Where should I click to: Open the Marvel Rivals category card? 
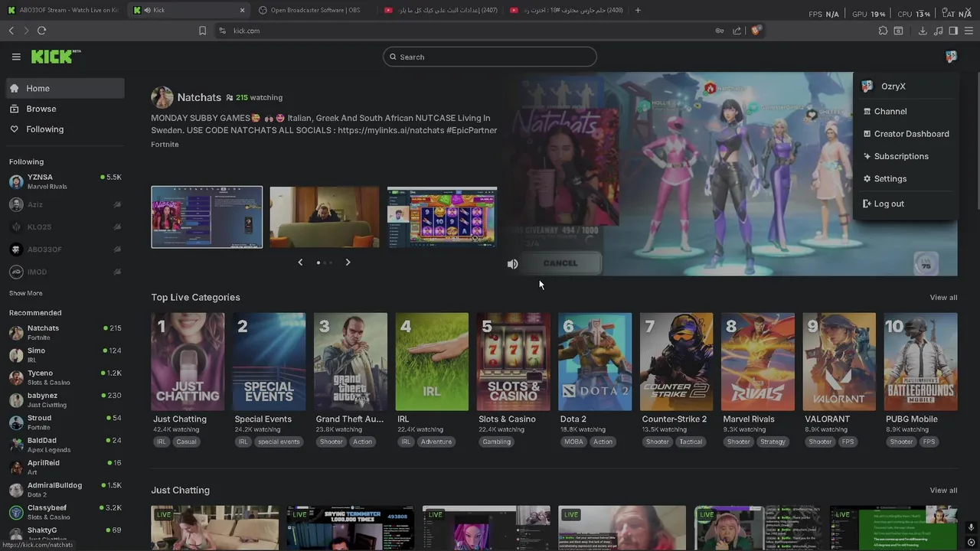click(758, 362)
